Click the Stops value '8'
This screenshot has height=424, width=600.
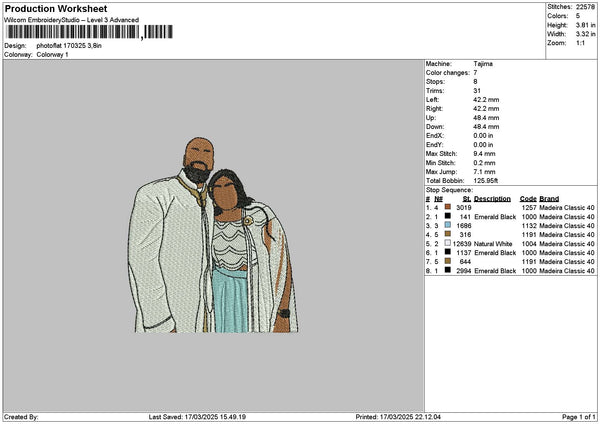[x=475, y=82]
